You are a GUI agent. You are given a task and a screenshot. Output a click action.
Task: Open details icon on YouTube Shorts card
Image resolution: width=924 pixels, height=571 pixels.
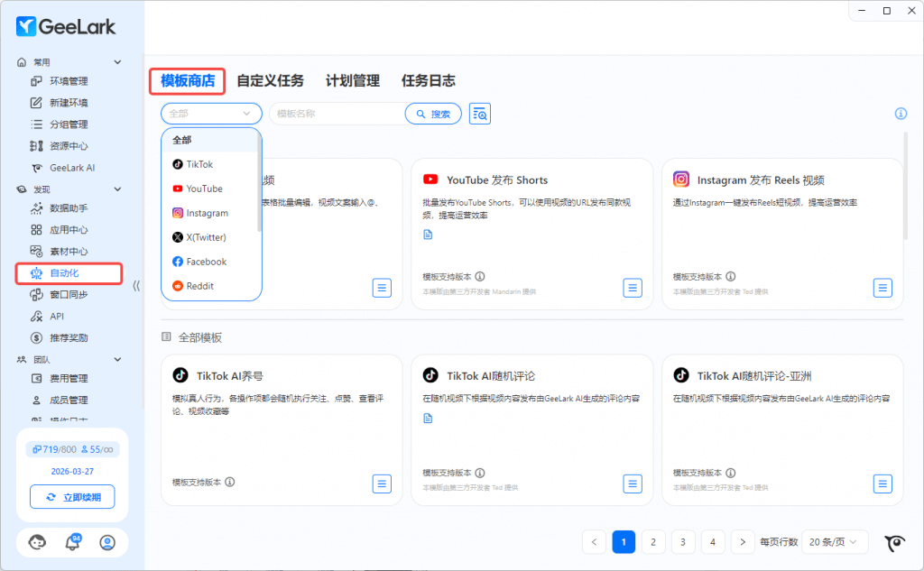633,288
